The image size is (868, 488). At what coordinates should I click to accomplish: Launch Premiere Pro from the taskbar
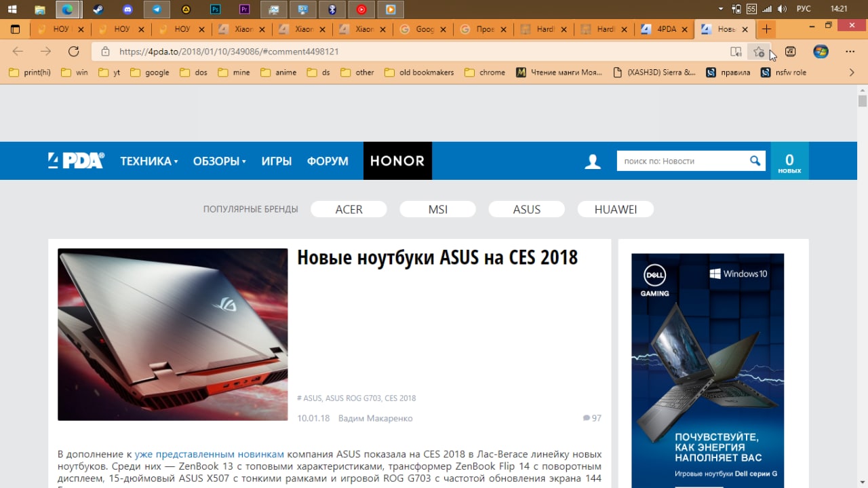click(x=244, y=10)
